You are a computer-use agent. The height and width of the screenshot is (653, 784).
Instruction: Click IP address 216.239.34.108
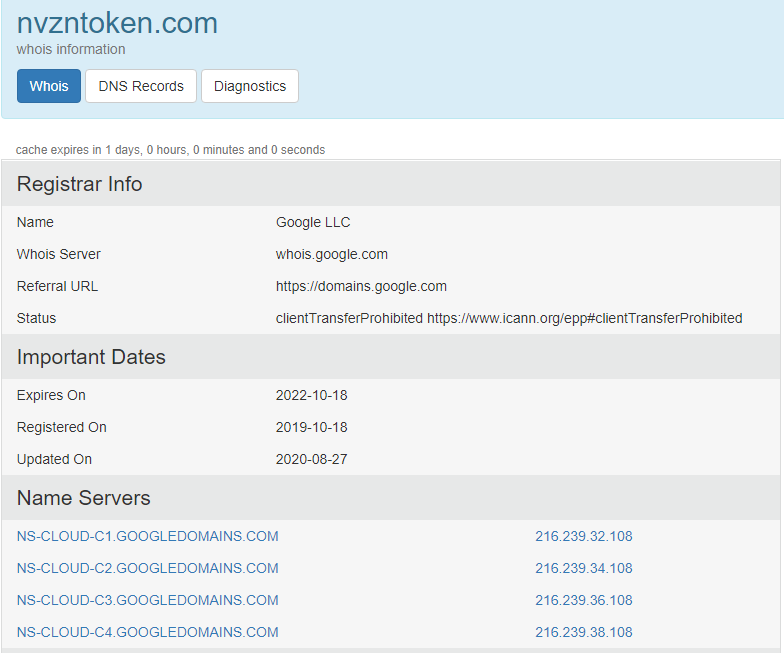click(x=584, y=568)
